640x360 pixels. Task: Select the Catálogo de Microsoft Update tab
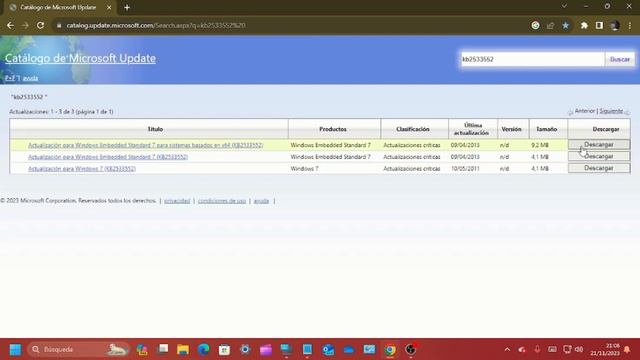click(x=58, y=7)
